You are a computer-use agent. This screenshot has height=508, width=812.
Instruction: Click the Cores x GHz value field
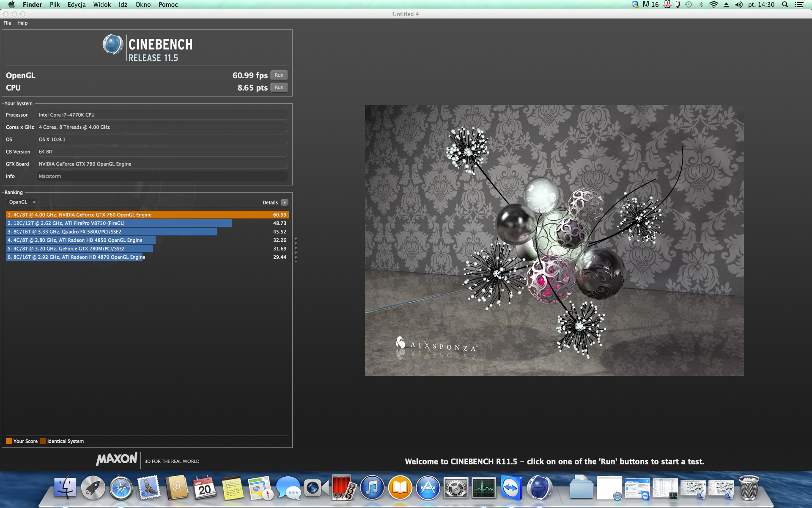162,127
